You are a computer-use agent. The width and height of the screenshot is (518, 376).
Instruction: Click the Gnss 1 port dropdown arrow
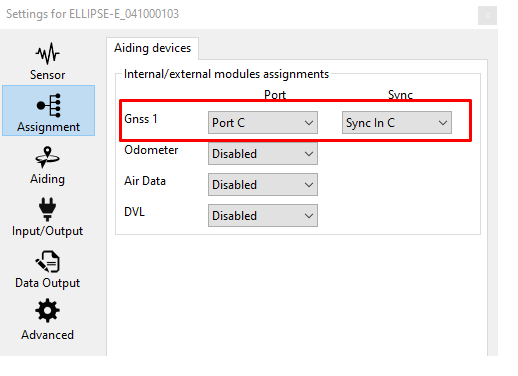[x=309, y=123]
